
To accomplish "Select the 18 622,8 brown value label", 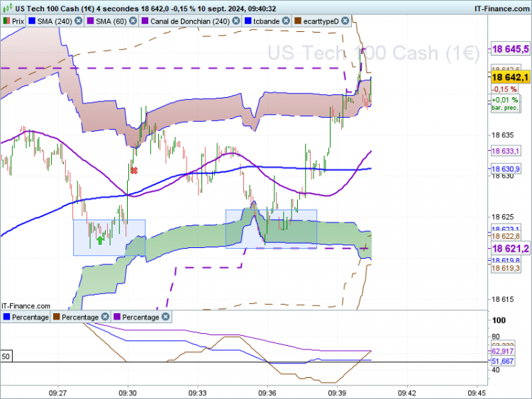I will click(x=506, y=236).
